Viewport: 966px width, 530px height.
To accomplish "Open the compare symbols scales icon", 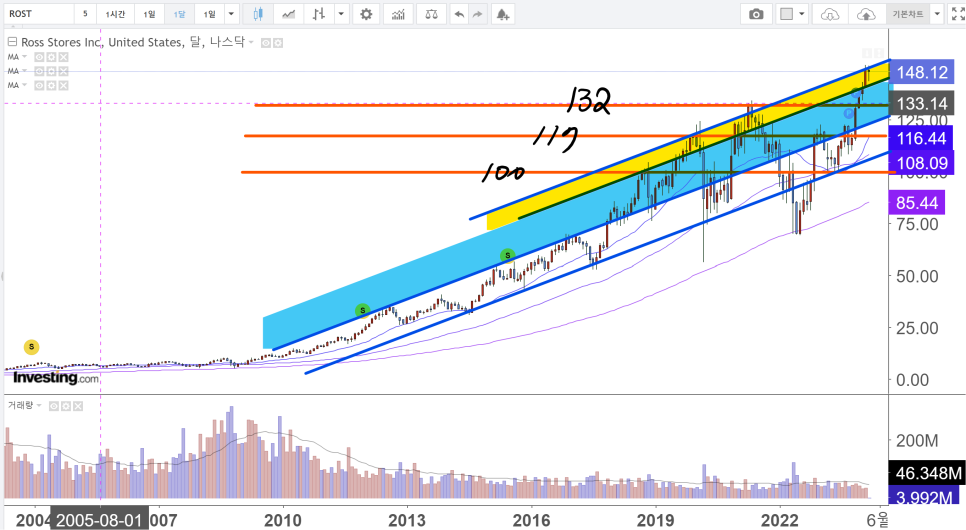I will [x=431, y=14].
